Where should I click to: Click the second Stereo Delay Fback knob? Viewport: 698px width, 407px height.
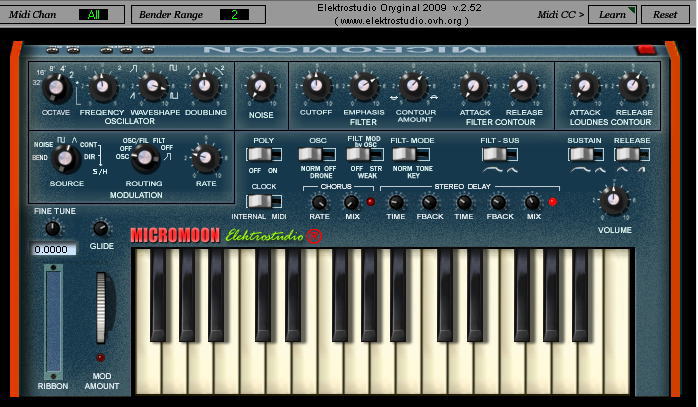click(x=498, y=203)
